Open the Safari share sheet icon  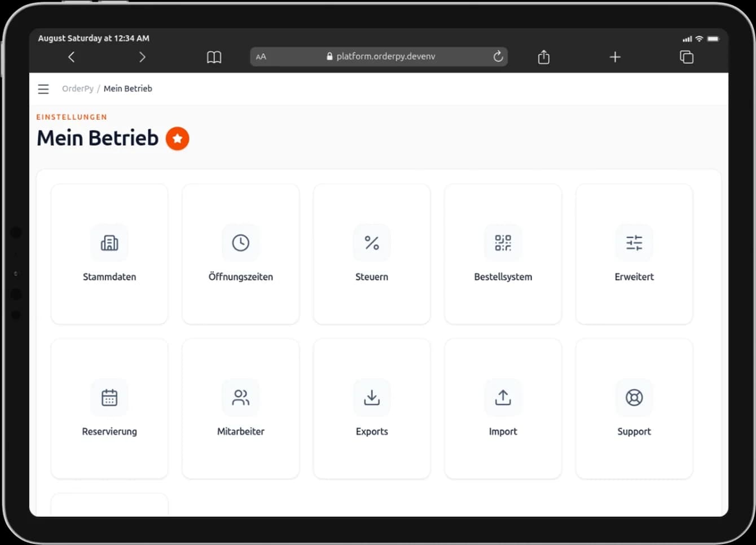click(544, 56)
